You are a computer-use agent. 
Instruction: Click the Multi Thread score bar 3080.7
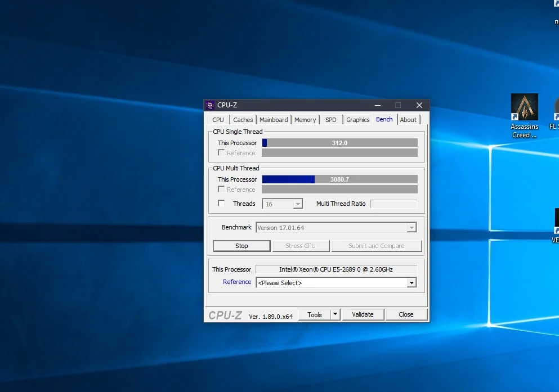(x=340, y=179)
